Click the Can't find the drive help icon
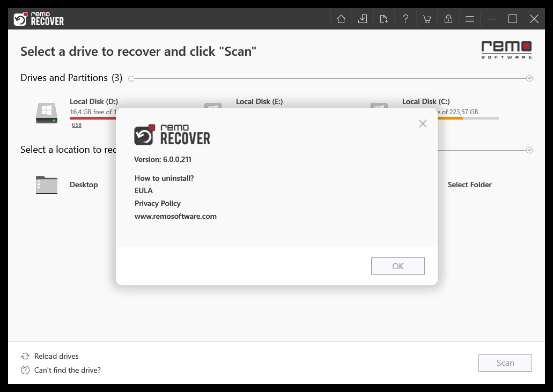The width and height of the screenshot is (553, 392). pyautogui.click(x=25, y=370)
